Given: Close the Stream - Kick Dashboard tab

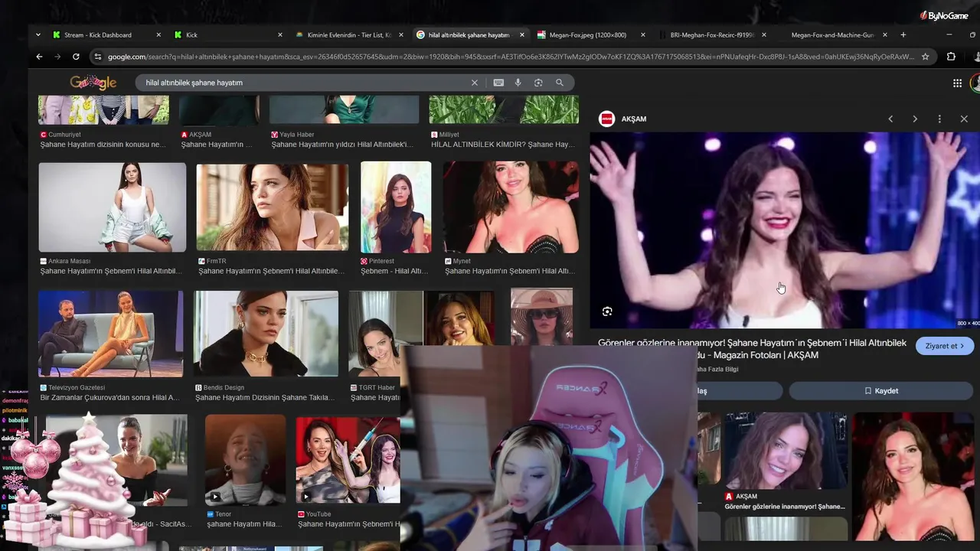Looking at the screenshot, I should [x=158, y=34].
